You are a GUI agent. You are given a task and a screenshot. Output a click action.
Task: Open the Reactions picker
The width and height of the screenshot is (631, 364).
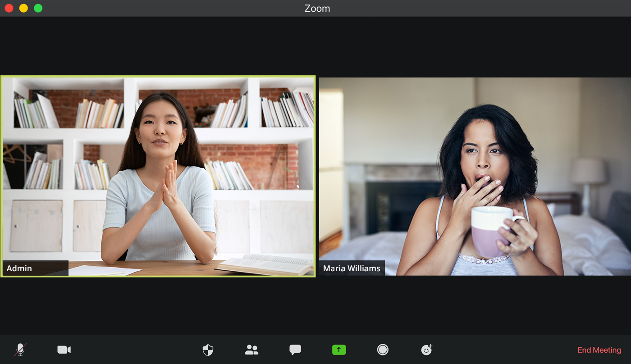tap(426, 350)
